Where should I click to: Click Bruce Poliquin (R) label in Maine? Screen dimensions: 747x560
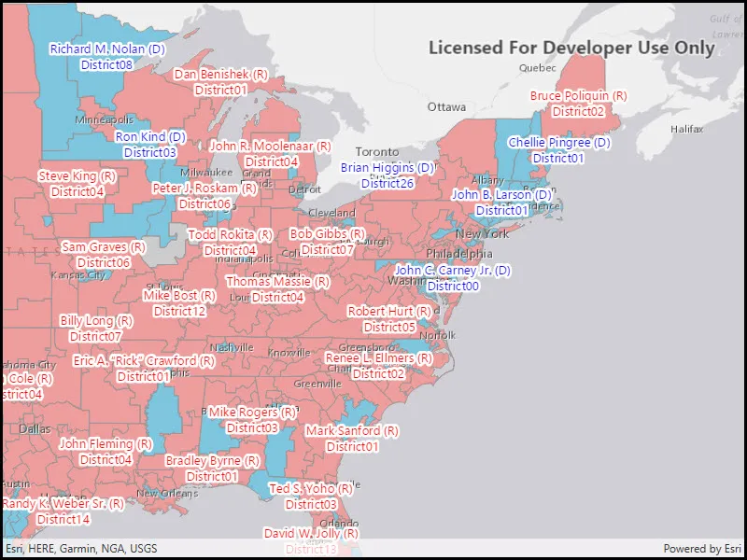coord(578,104)
